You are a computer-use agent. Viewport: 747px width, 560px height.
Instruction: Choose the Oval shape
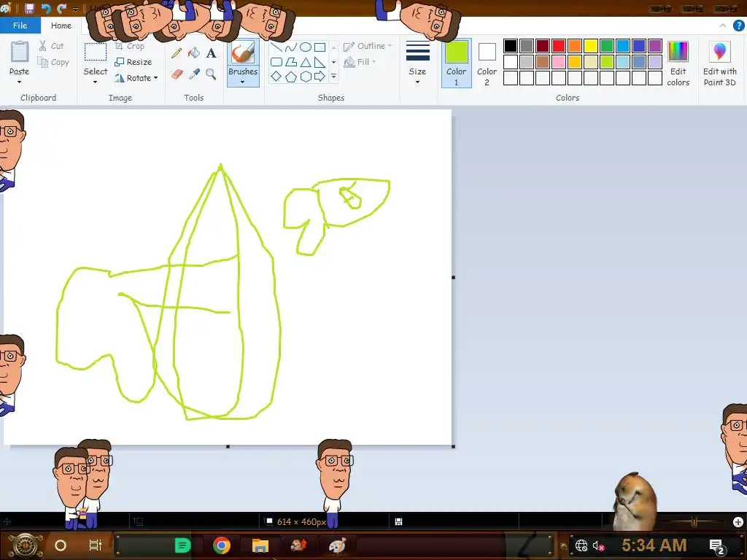[x=306, y=47]
